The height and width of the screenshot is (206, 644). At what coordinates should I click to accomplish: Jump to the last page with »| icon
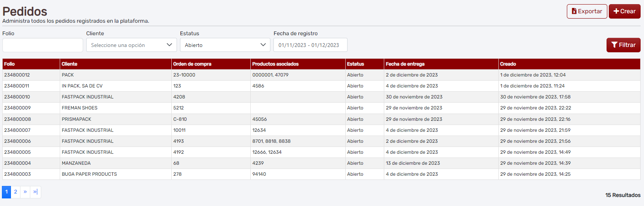point(35,192)
